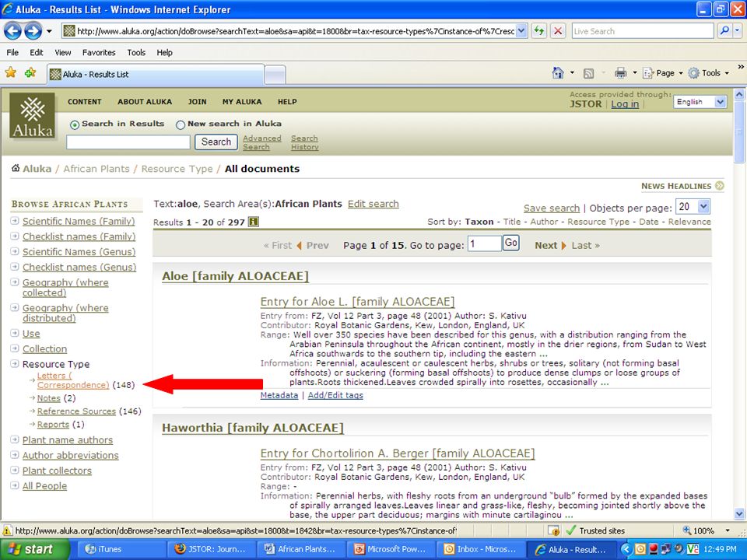Click the results info icon beside 297
The height and width of the screenshot is (560, 747).
coord(254,222)
